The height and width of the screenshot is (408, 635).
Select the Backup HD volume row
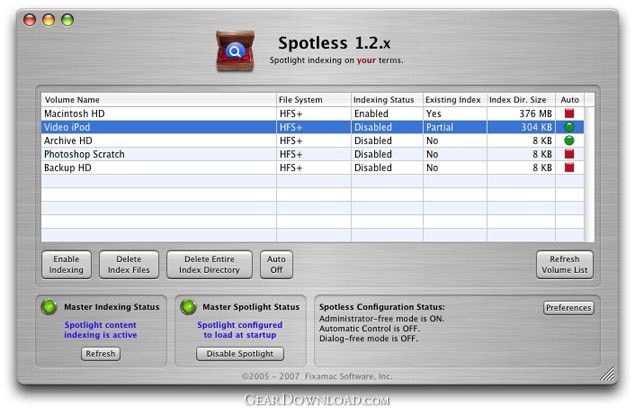tap(158, 168)
